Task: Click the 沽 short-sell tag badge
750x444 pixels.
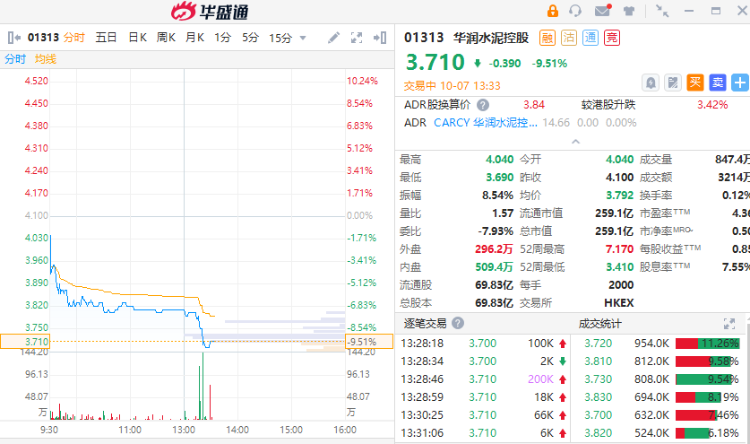Action: 569,38
